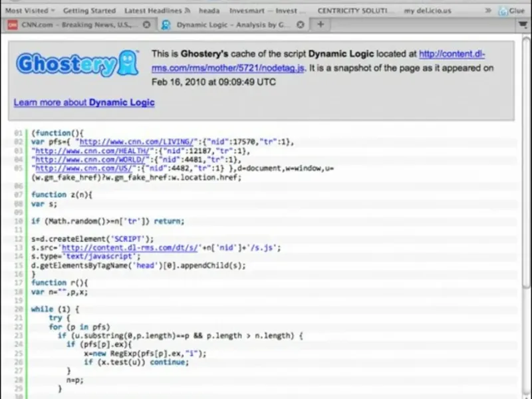The height and width of the screenshot is (399, 532).
Task: Click the 'Feb 16, 2010 at 09:09:49 UTC' text
Action: (213, 82)
